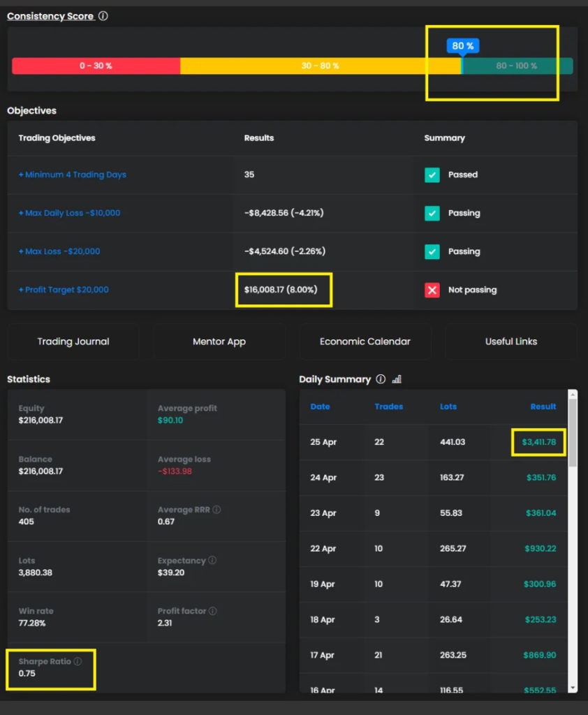The height and width of the screenshot is (715, 588).
Task: Click the Expectancy info icon
Action: coord(212,560)
